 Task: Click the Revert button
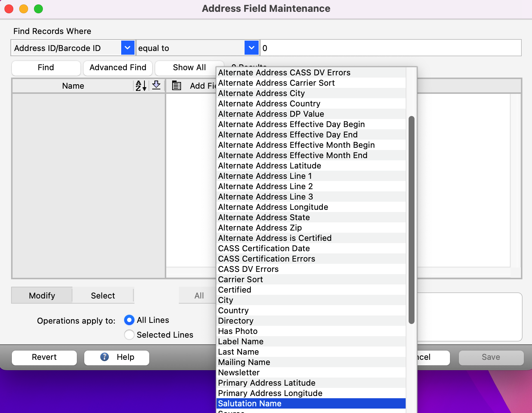tap(44, 357)
